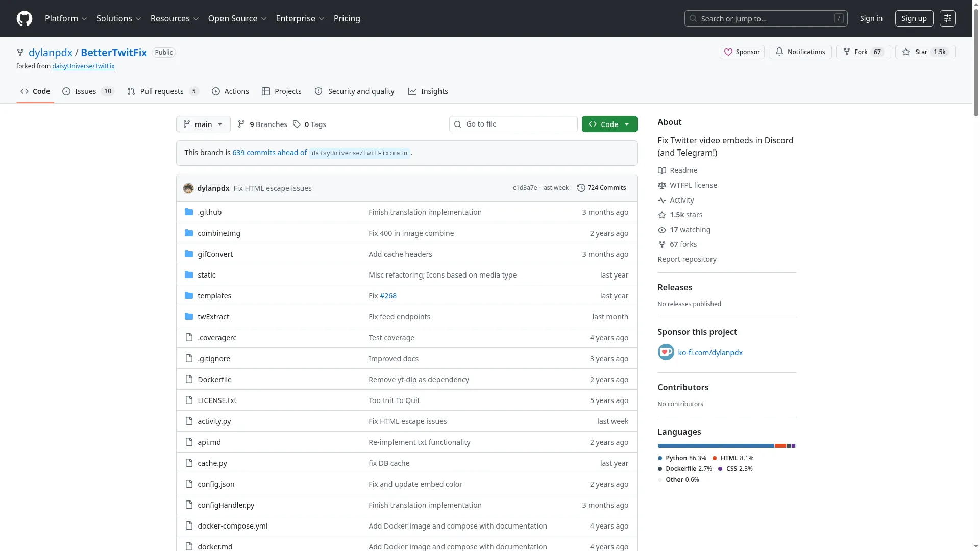Expand the Enterprise menu
Screen dimensions: 980x551
click(x=300, y=18)
